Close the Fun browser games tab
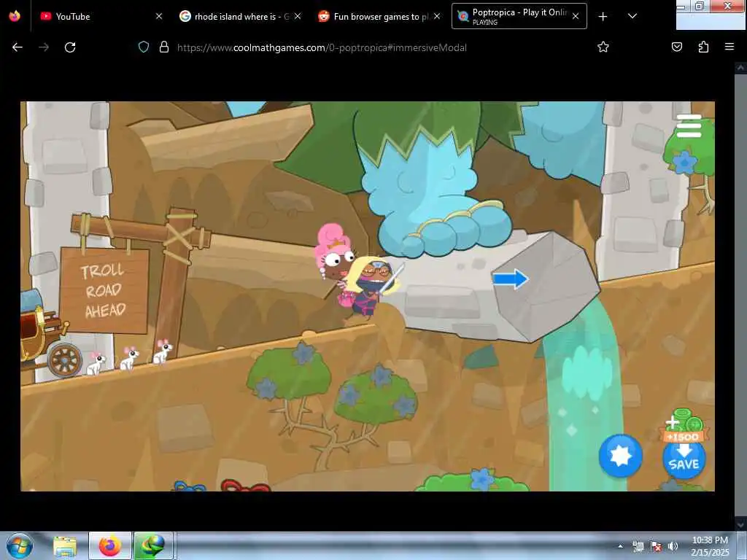The width and height of the screenshot is (747, 560). [x=436, y=16]
